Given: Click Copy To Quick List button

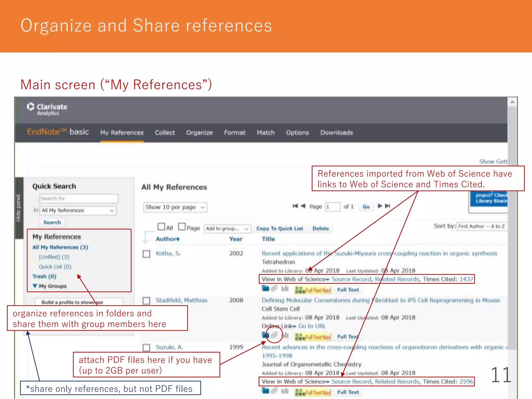Looking at the screenshot, I should tap(280, 229).
